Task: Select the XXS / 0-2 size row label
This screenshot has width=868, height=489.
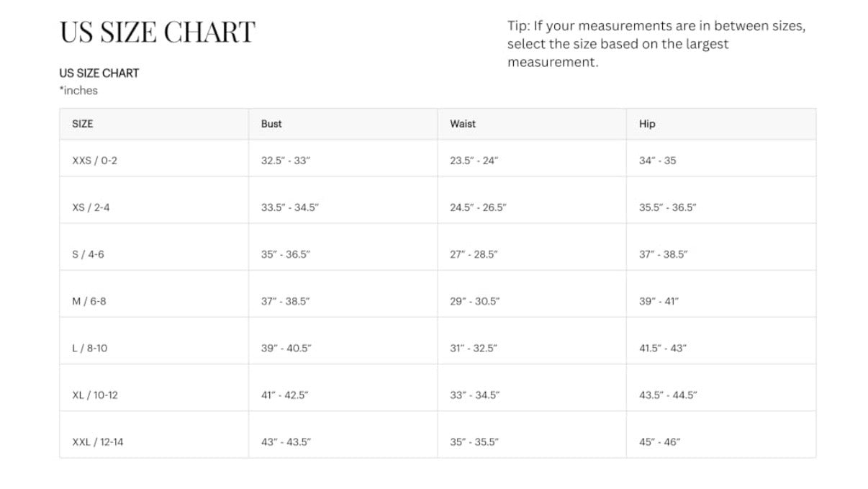Action: (x=94, y=161)
